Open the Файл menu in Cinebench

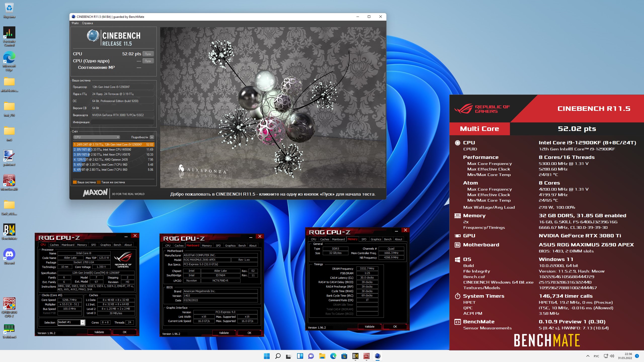coord(75,23)
